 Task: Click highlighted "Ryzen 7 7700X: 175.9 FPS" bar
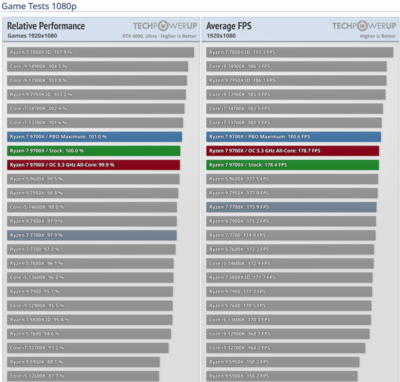point(291,207)
